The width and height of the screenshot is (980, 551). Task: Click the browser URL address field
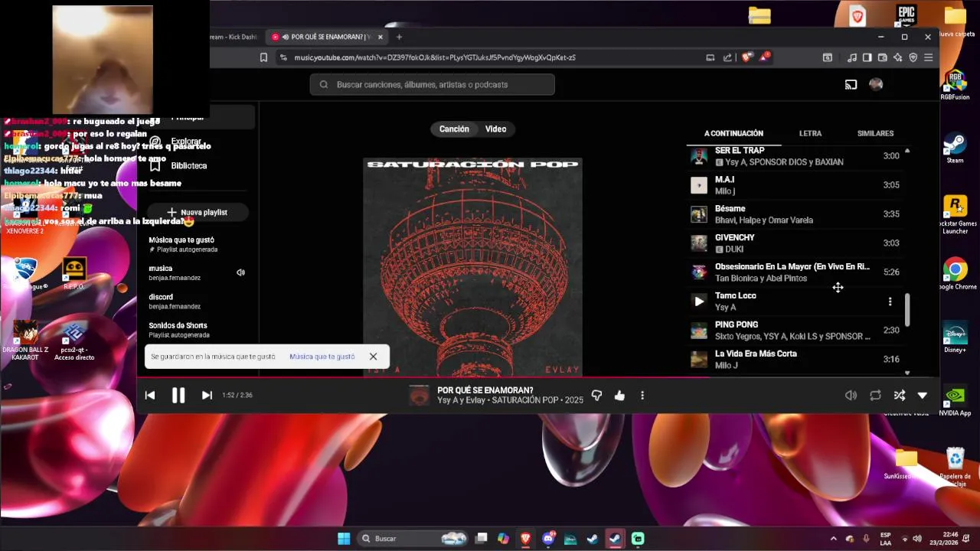point(490,57)
